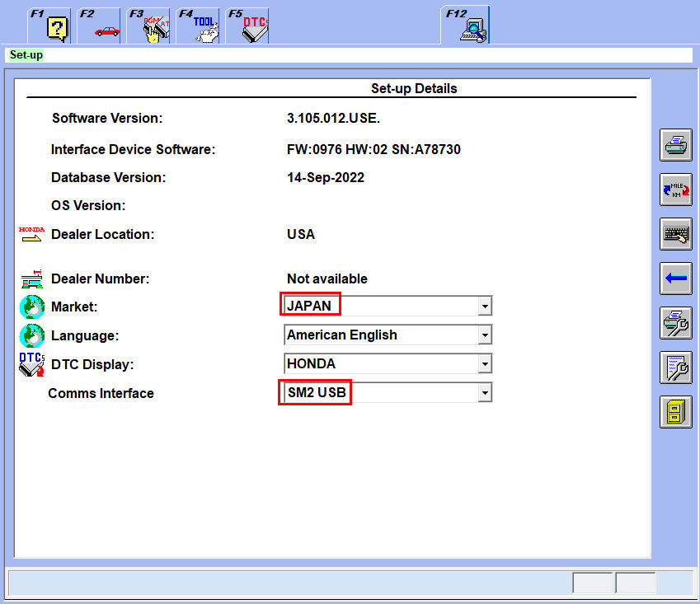Click the Honda Dealer Location icon
The image size is (700, 604).
tap(31, 234)
